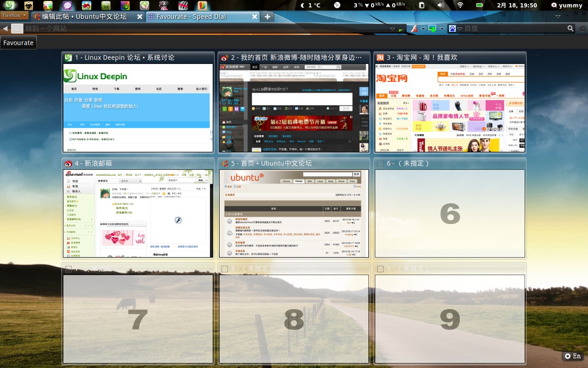Click title '3 - 淘宝网 - 淘！我喜欢'

click(422, 58)
